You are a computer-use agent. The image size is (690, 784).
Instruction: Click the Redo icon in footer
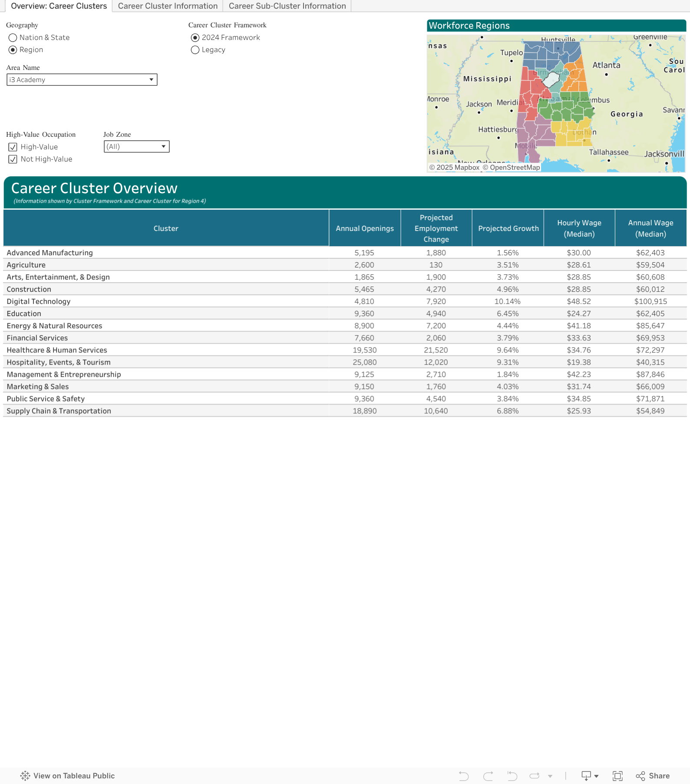(488, 776)
